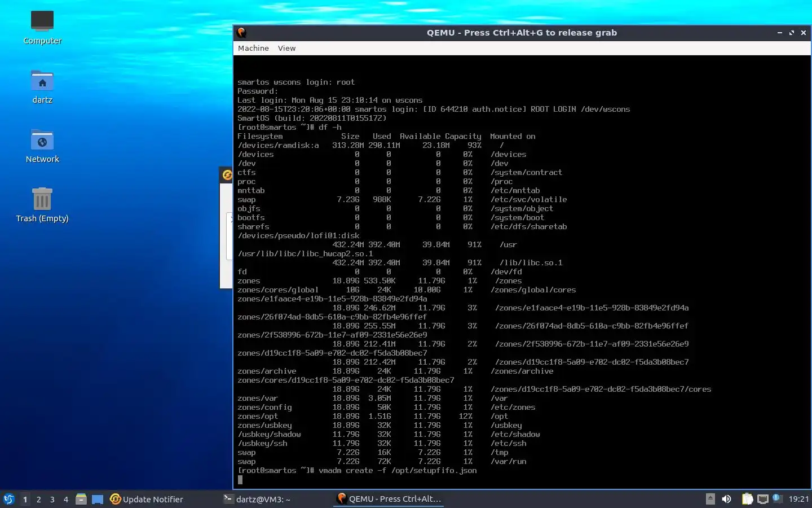Click the QEMU window title bar icon
The height and width of the screenshot is (508, 812).
[x=242, y=33]
